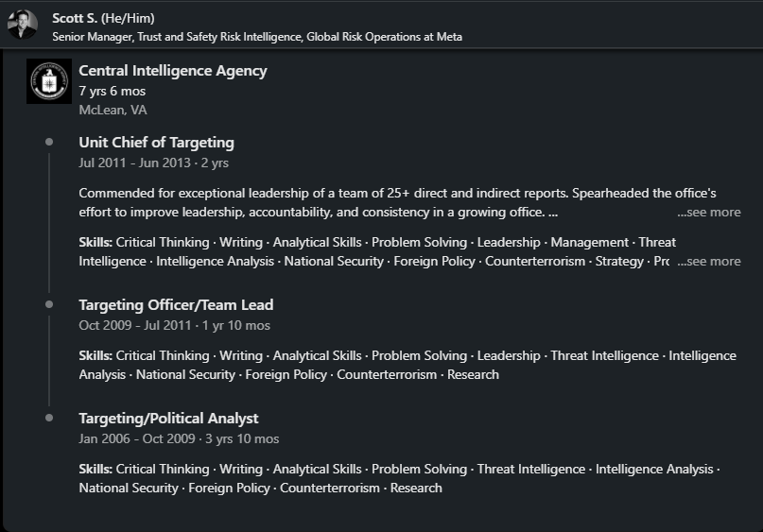Image resolution: width=763 pixels, height=532 pixels.
Task: Click the timeline dot beside Targeting Officer/Team Lead
Action: point(49,304)
